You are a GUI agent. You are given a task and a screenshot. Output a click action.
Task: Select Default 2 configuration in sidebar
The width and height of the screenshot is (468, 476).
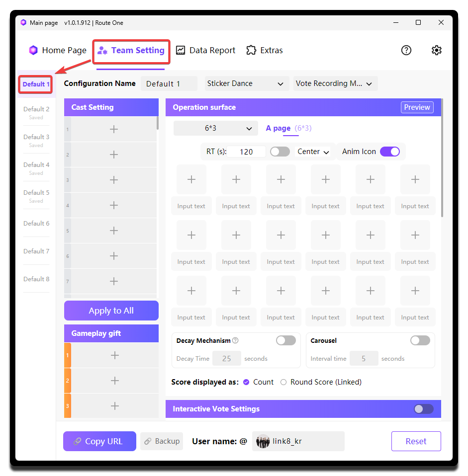36,112
